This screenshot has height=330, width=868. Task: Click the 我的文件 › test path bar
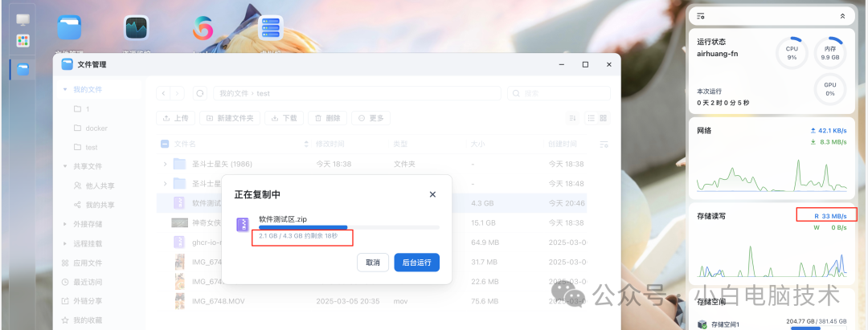click(357, 93)
